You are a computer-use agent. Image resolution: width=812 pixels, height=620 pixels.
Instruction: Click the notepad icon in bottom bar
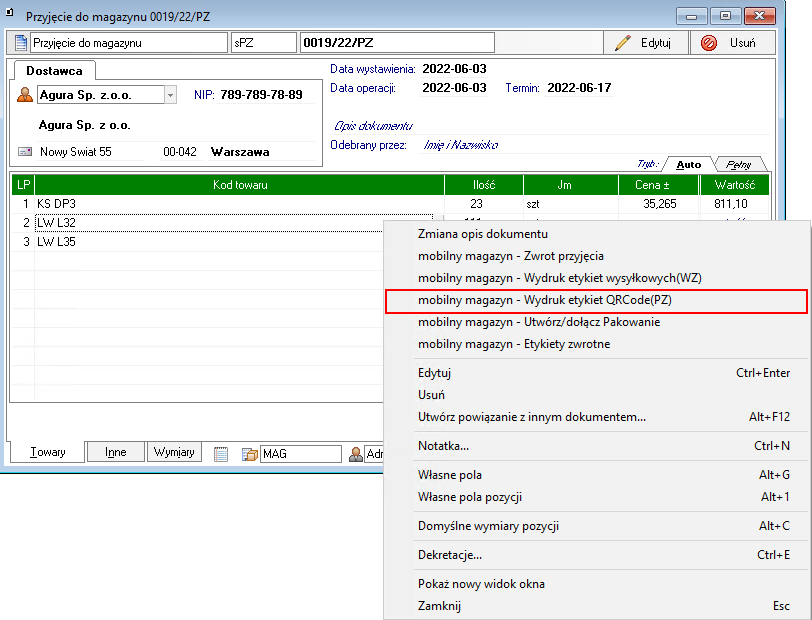click(222, 454)
